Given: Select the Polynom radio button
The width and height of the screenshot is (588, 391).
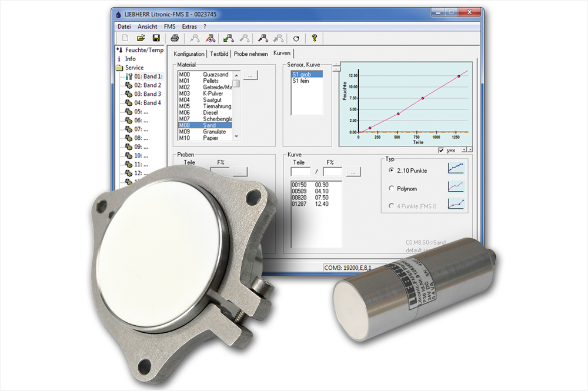Looking at the screenshot, I should pyautogui.click(x=392, y=188).
